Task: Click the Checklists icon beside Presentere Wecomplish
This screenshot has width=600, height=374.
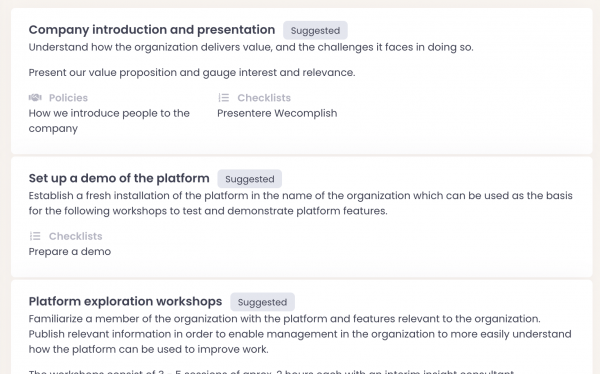Action: (x=223, y=98)
